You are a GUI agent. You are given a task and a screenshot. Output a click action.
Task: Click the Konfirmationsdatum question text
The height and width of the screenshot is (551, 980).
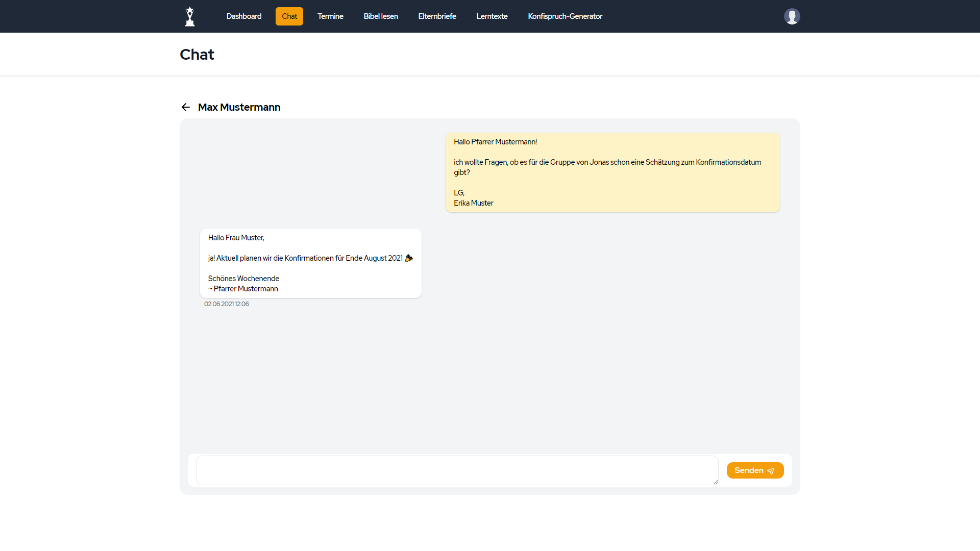[x=607, y=162]
